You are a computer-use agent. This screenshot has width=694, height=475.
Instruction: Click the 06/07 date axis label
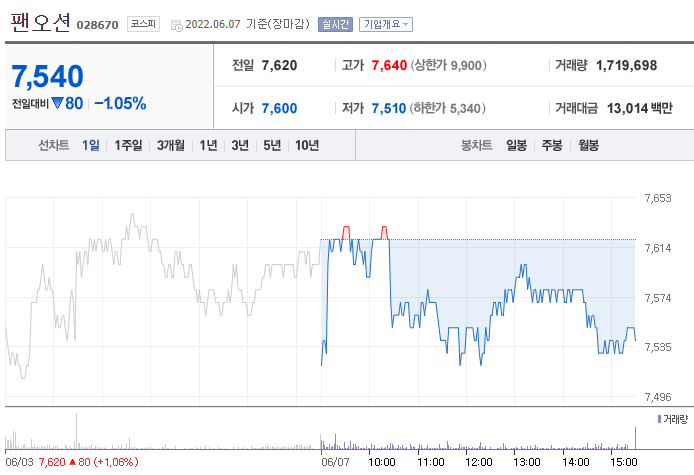[335, 462]
